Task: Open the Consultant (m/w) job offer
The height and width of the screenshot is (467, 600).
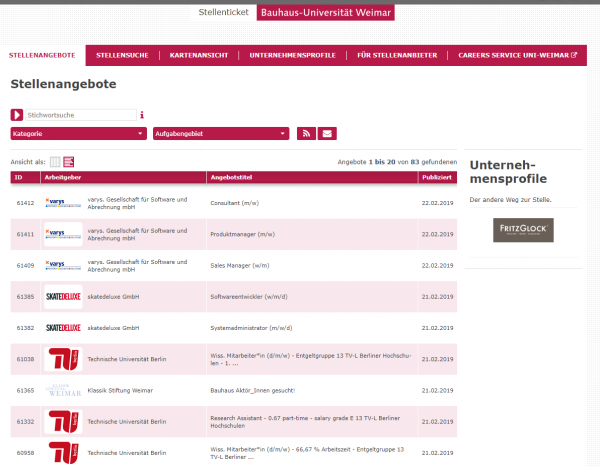Action: (x=235, y=203)
